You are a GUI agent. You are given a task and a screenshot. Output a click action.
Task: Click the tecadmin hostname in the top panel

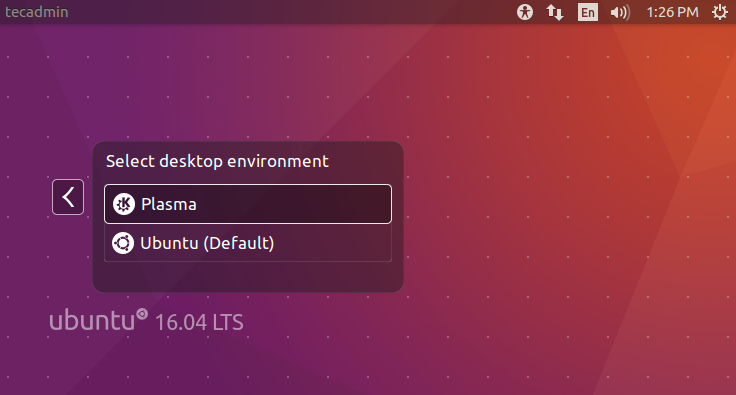point(37,12)
